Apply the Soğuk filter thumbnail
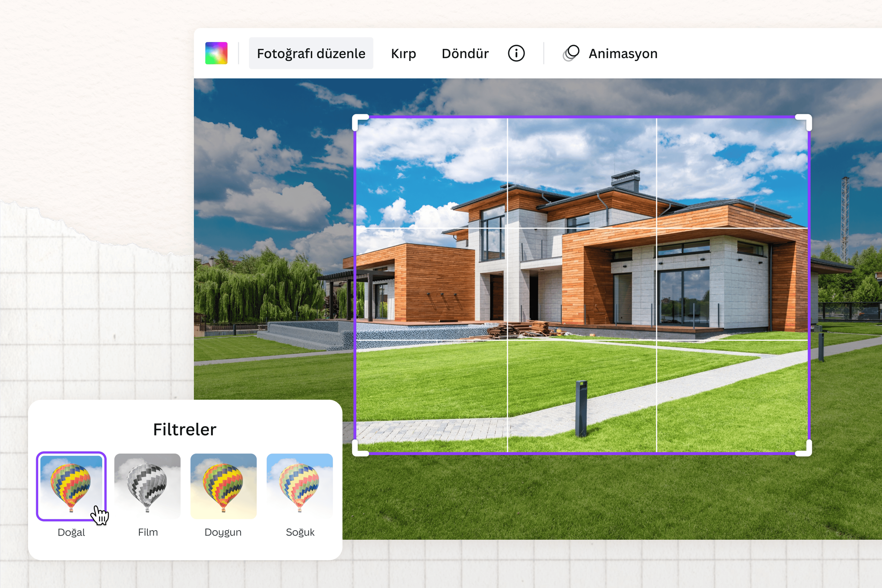The width and height of the screenshot is (882, 588). point(300,486)
